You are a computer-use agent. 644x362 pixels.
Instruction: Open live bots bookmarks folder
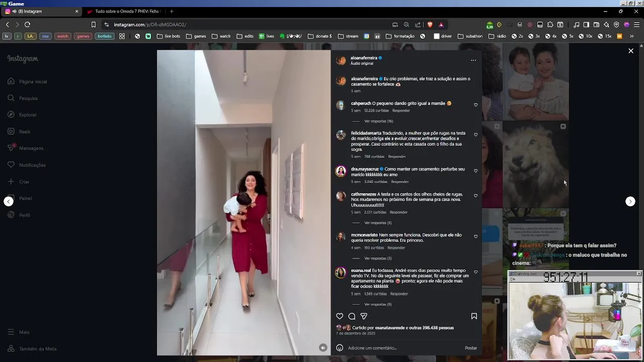(x=168, y=36)
